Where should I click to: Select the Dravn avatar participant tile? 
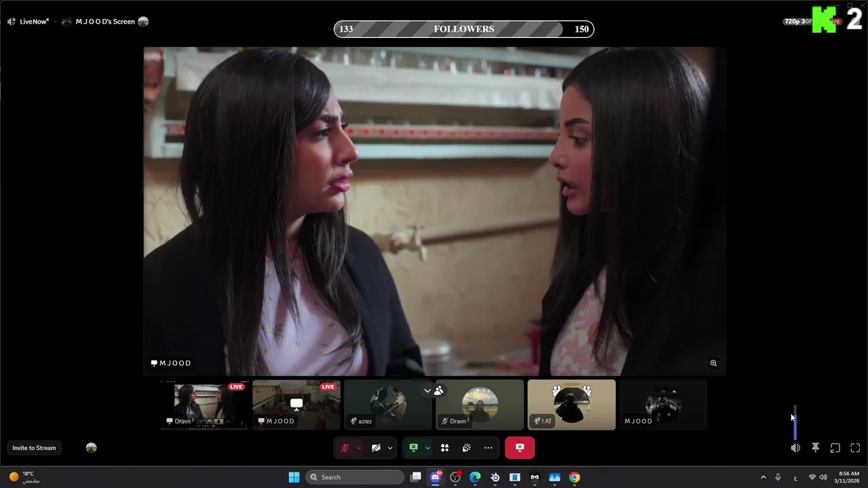click(x=480, y=405)
